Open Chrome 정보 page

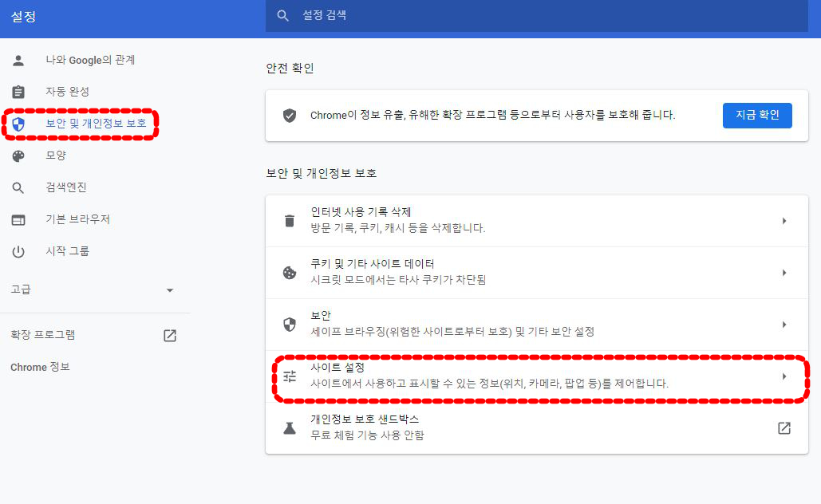pyautogui.click(x=40, y=367)
